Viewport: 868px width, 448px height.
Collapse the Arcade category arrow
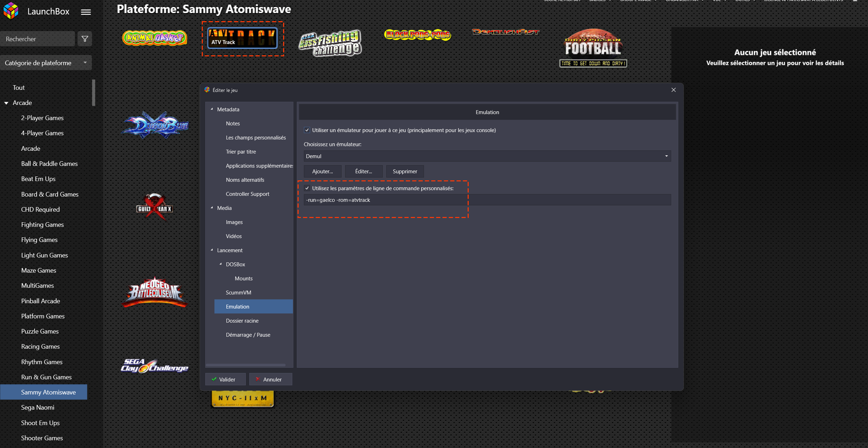[6, 103]
